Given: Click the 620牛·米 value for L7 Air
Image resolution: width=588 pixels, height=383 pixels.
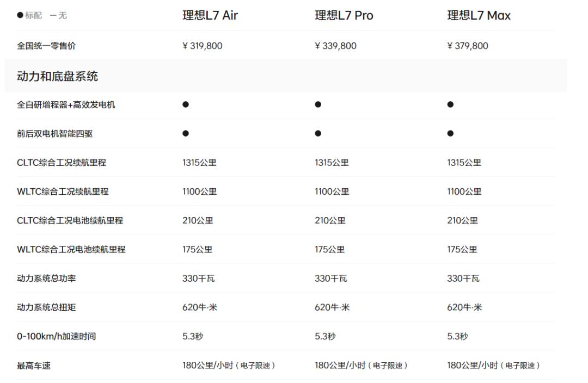Looking at the screenshot, I should click(200, 307).
